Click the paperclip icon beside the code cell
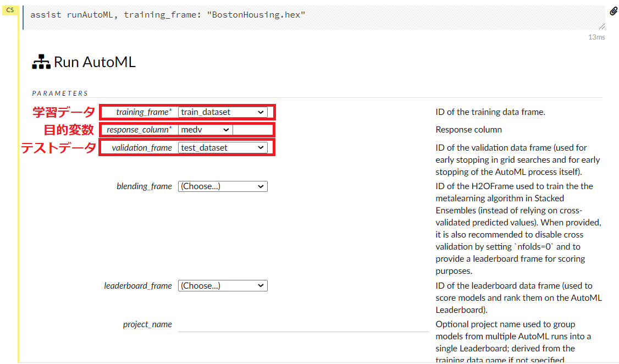 click(x=614, y=11)
